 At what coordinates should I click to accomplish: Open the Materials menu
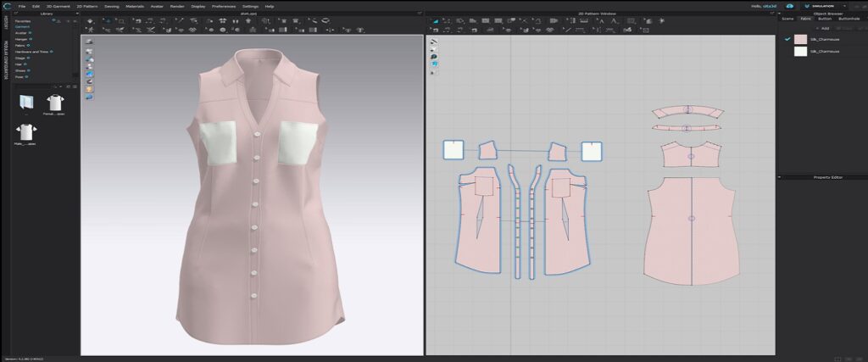tap(135, 6)
